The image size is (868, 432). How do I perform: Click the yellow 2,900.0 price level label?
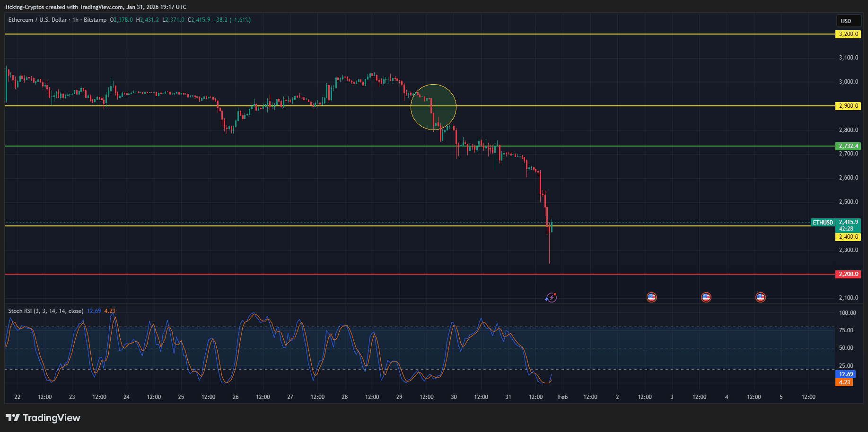tap(848, 106)
